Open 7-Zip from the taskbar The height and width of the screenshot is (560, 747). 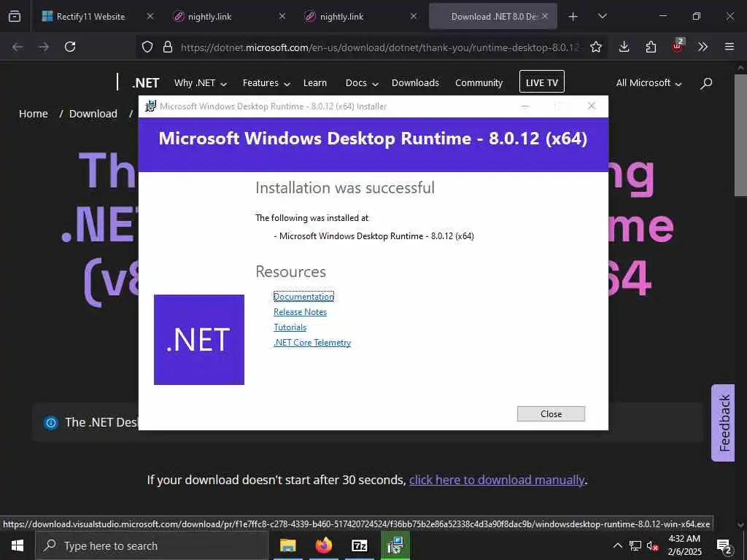(x=359, y=545)
